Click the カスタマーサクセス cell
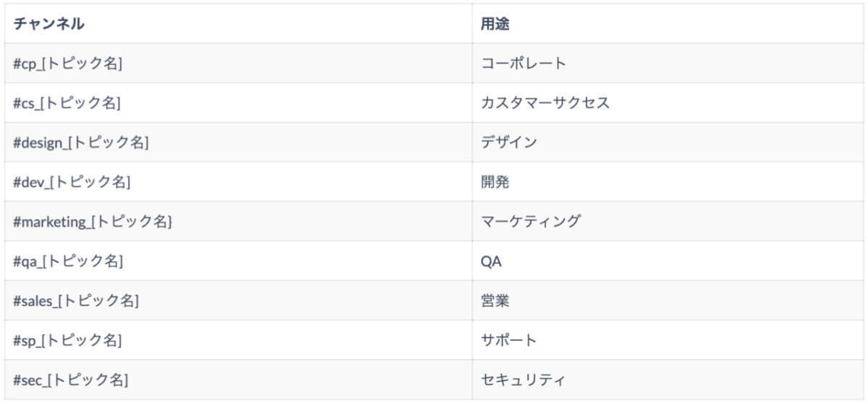The width and height of the screenshot is (868, 404). click(x=668, y=103)
